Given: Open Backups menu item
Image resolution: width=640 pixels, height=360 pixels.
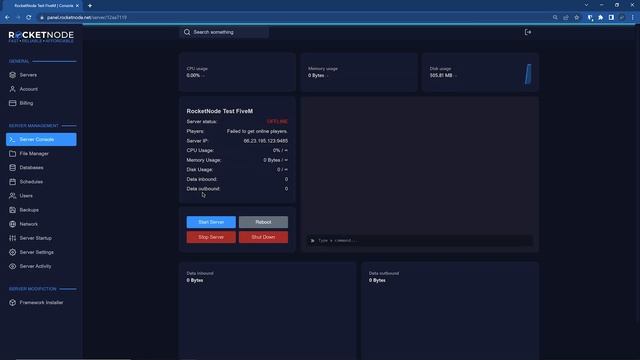Looking at the screenshot, I should (x=41, y=210).
